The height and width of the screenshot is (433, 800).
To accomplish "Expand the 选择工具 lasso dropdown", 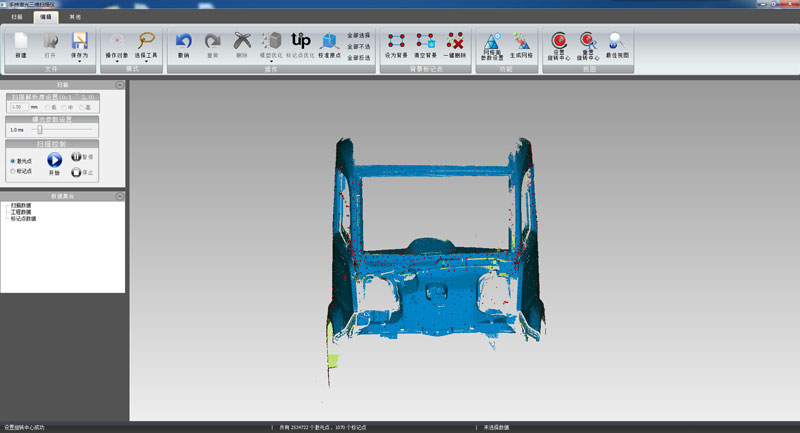I will click(x=146, y=62).
